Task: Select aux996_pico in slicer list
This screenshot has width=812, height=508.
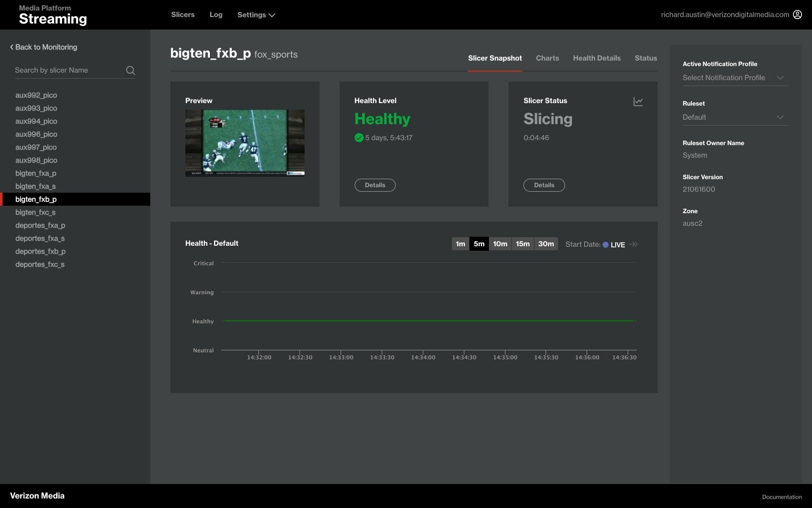Action: coord(36,134)
